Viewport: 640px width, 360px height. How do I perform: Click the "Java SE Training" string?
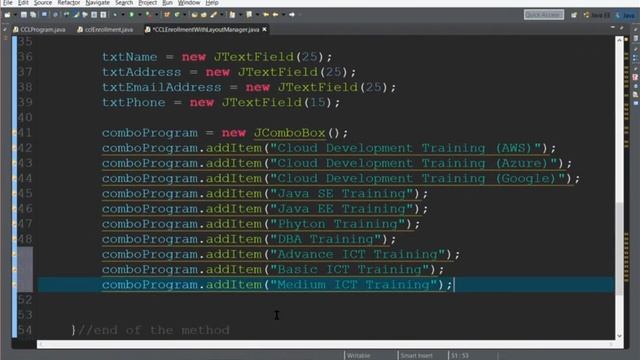tap(342, 193)
